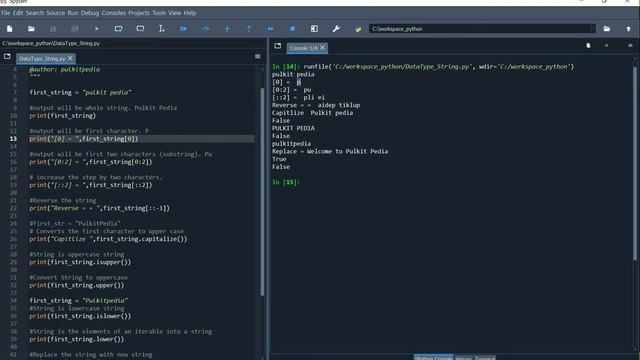
Task: Click the print(first_string) line 10
Action: [x=62, y=116]
